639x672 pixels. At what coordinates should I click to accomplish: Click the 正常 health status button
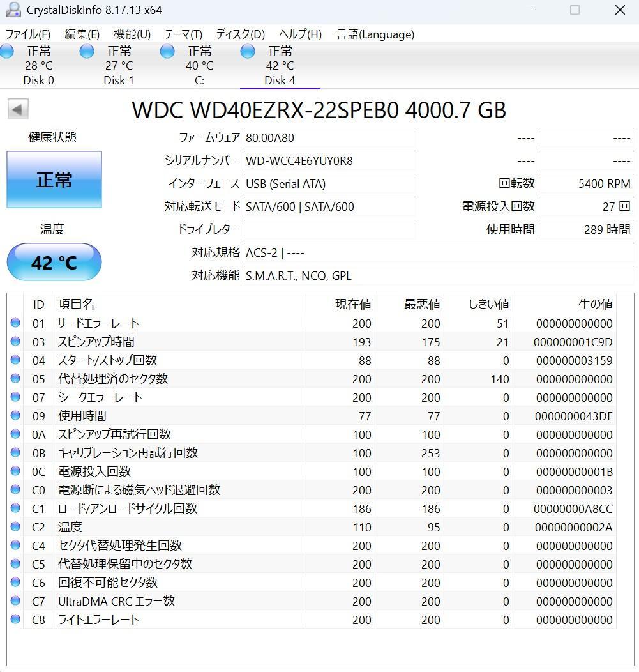pos(54,179)
